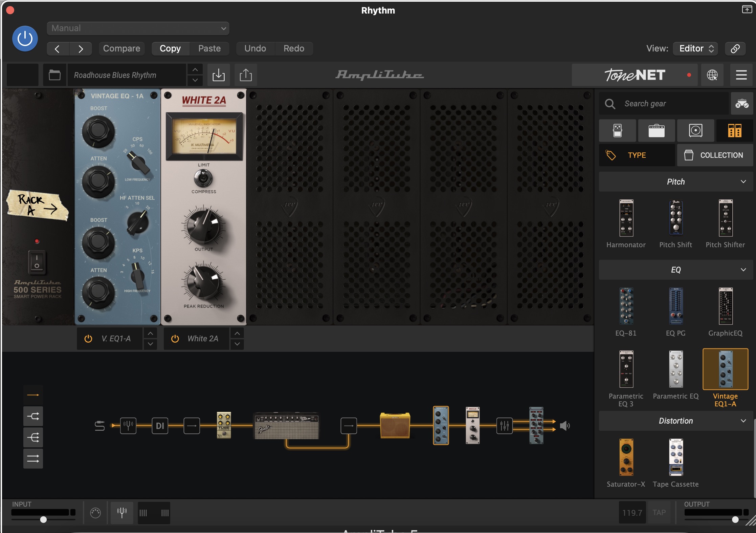This screenshot has height=533, width=756.
Task: Click the Compare button
Action: click(x=121, y=48)
